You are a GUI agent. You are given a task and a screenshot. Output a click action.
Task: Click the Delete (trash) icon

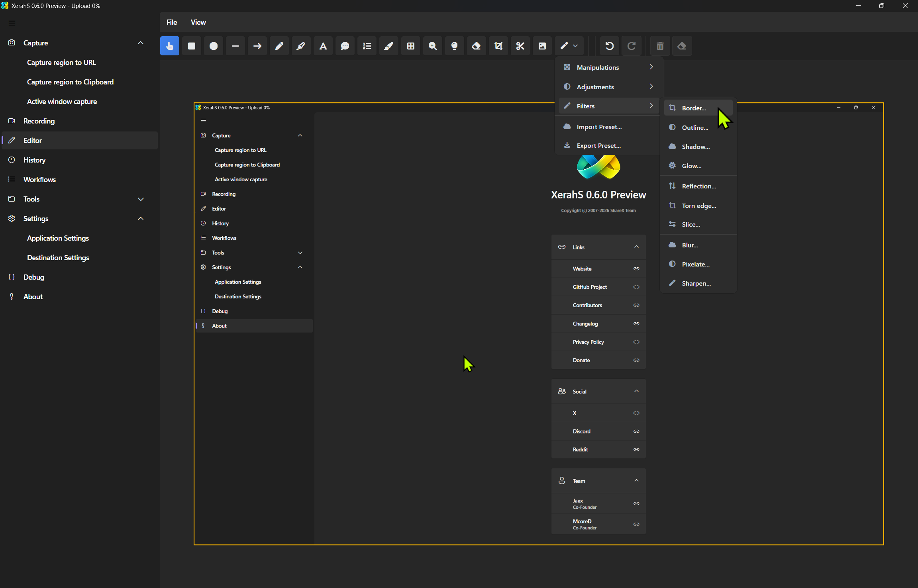(660, 46)
